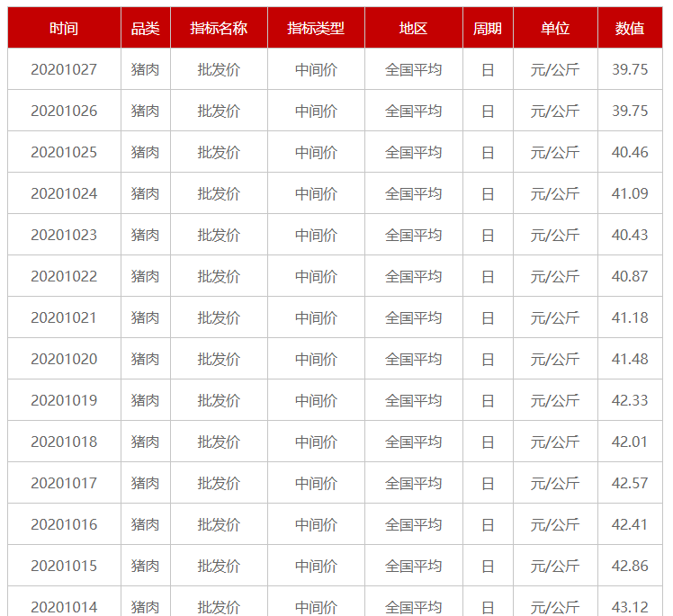Click 元/公斤 in the 20201016 row
673x616 pixels.
click(x=555, y=525)
